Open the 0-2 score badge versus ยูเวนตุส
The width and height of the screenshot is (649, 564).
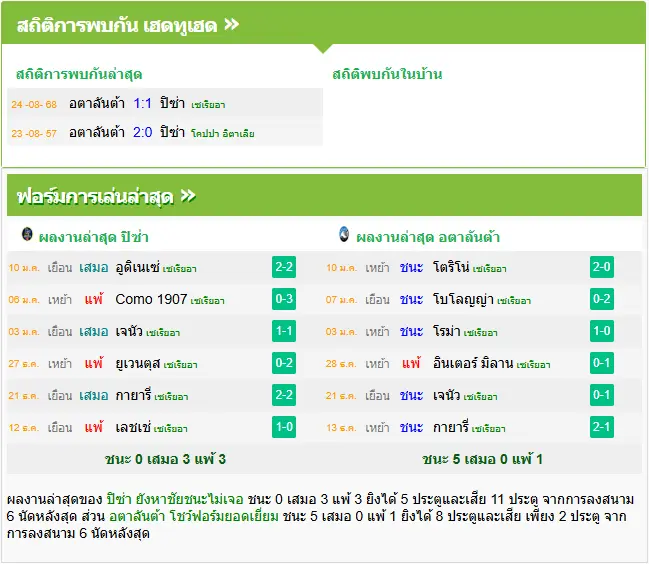pyautogui.click(x=284, y=363)
